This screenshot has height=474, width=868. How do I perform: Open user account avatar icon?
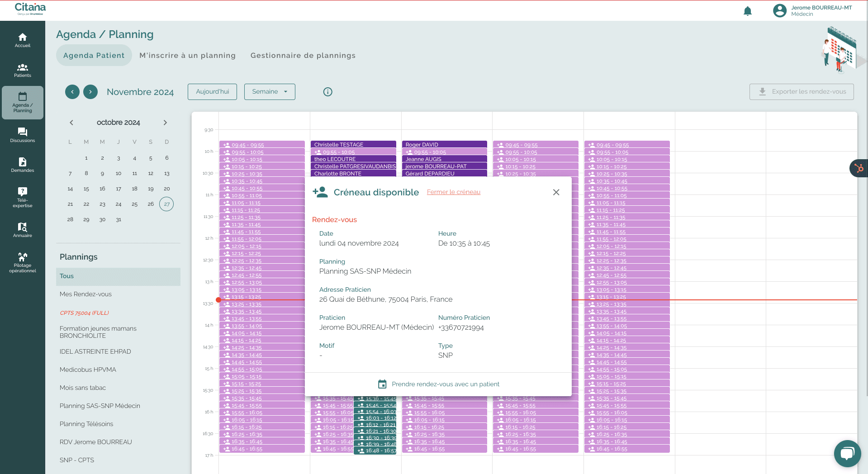780,10
